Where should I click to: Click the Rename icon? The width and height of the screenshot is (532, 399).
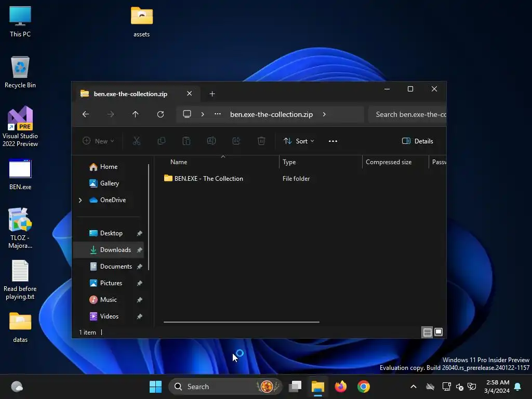211,141
